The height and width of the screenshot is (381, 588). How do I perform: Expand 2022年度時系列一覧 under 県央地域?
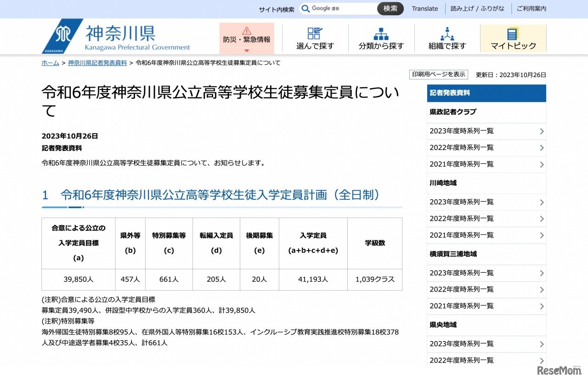click(x=486, y=360)
